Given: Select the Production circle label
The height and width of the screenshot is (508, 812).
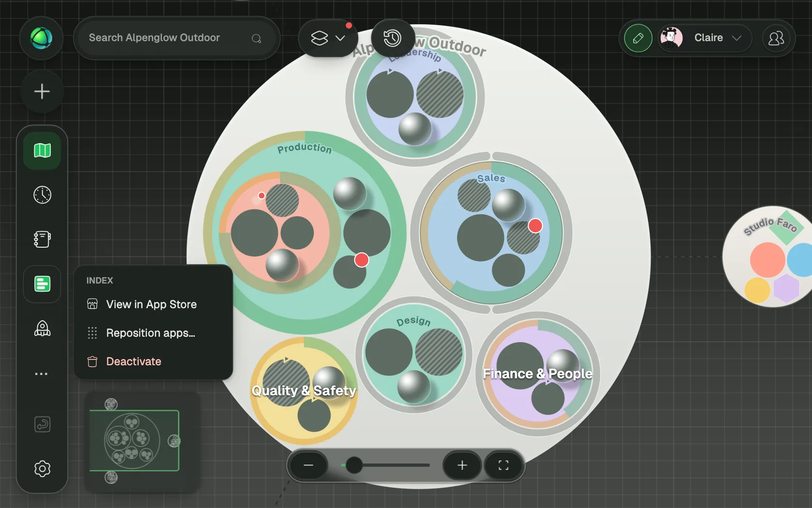Looking at the screenshot, I should [x=304, y=148].
